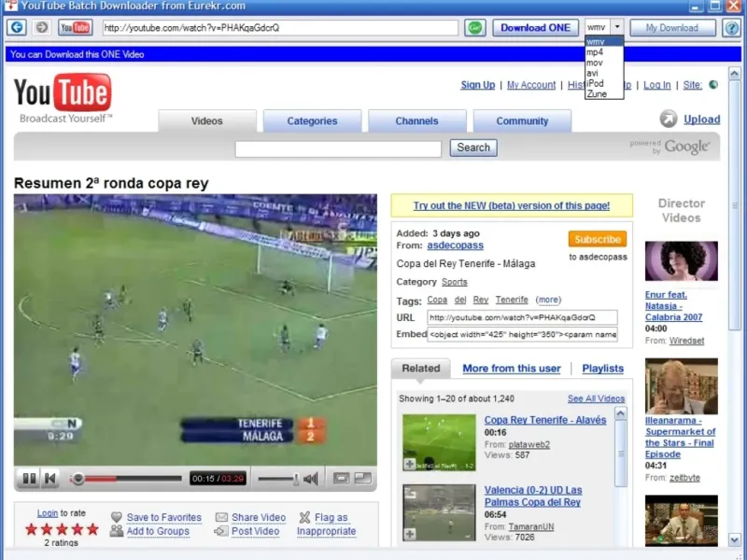Open the My Account link
The image size is (747, 560).
[531, 85]
